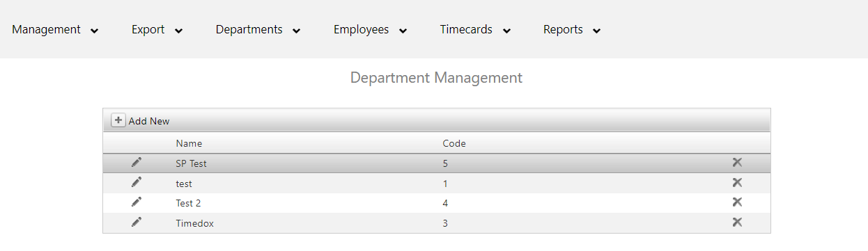868x251 pixels.
Task: Delete the test department with X icon
Action: click(x=737, y=182)
